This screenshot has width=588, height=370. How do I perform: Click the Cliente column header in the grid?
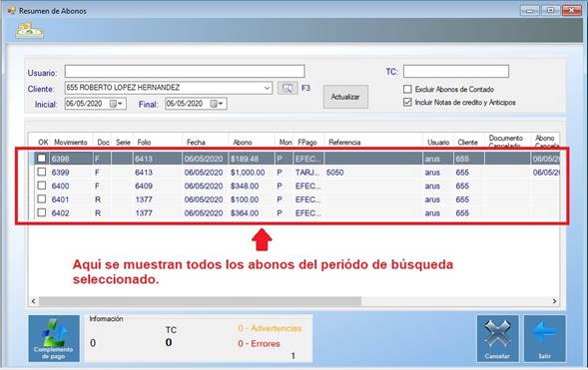[467, 143]
